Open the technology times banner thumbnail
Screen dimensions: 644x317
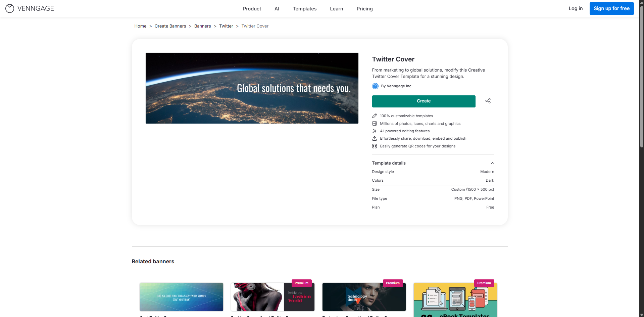click(364, 297)
